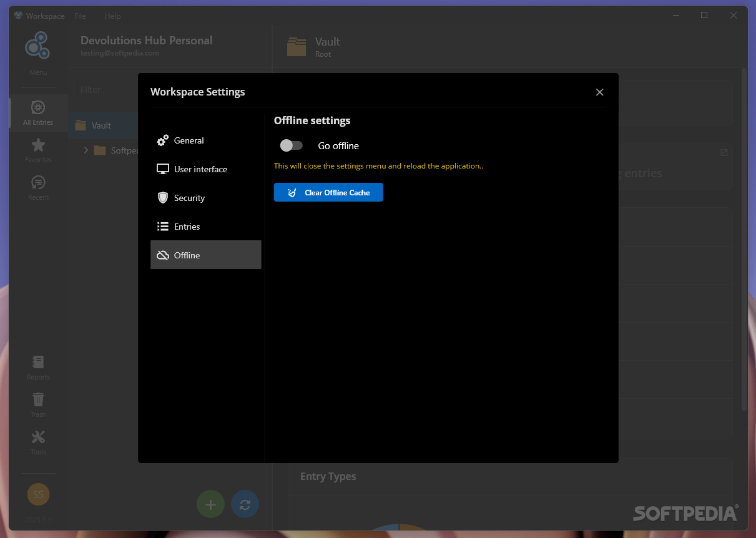Click the crossed cloud Offline icon
Screen dimensions: 756x538
(163, 255)
